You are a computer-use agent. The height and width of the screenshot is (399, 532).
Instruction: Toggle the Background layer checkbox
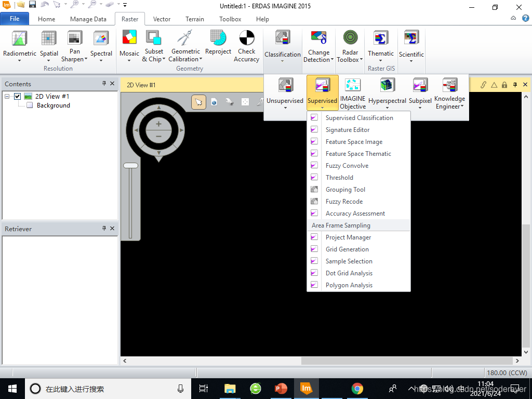pyautogui.click(x=30, y=105)
